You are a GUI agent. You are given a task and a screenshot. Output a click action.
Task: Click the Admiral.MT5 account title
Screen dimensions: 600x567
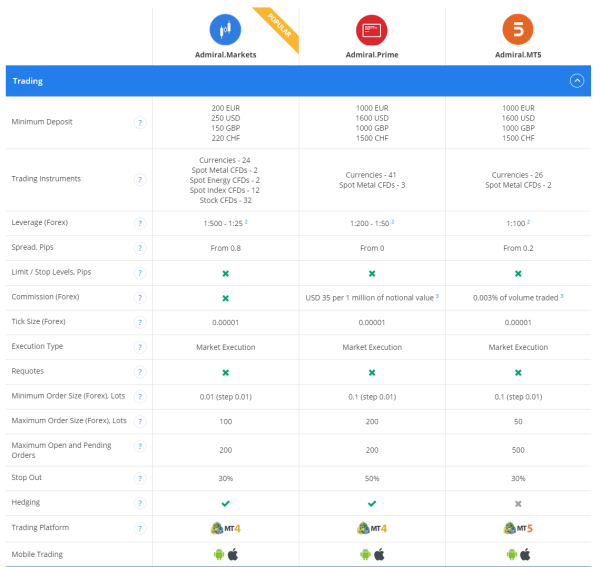tap(518, 55)
